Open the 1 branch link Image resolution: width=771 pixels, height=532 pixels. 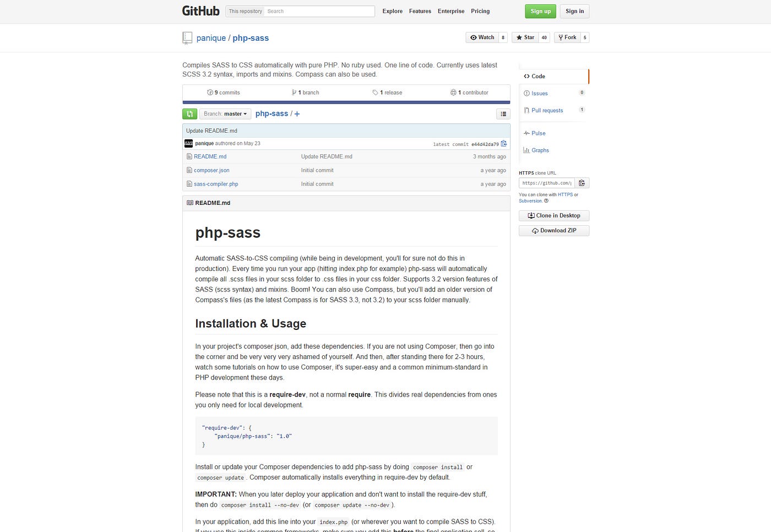(305, 93)
